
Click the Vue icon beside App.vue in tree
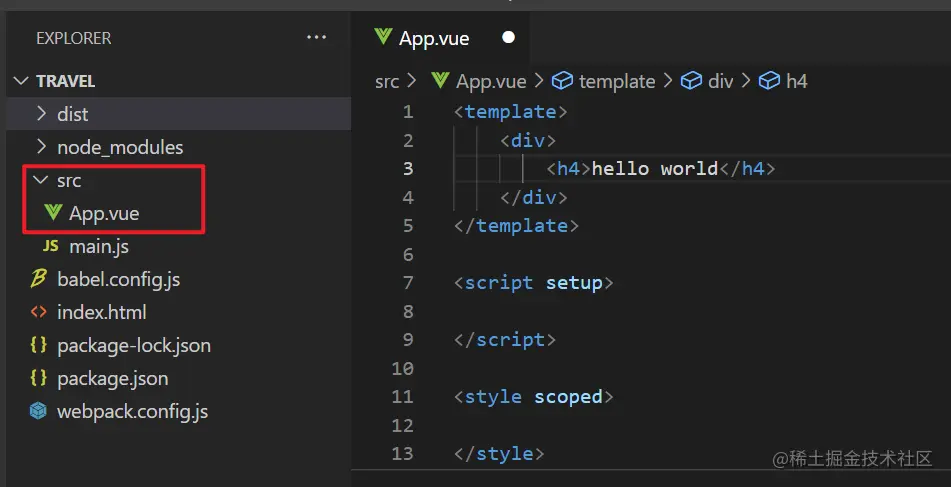(53, 213)
